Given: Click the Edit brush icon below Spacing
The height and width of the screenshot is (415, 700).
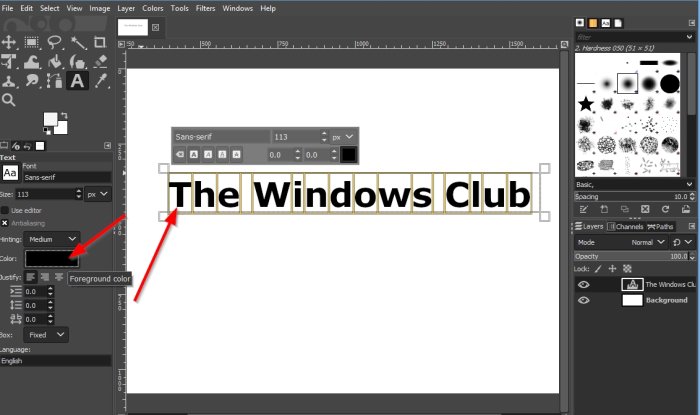Looking at the screenshot, I should point(583,209).
